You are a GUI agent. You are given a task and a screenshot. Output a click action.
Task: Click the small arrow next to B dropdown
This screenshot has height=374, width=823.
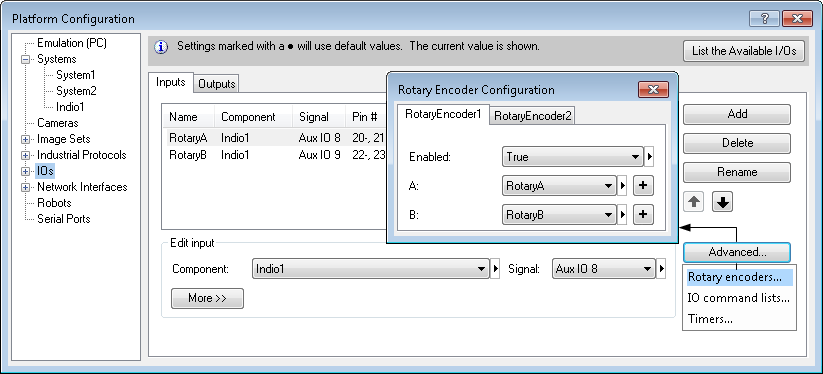point(622,215)
